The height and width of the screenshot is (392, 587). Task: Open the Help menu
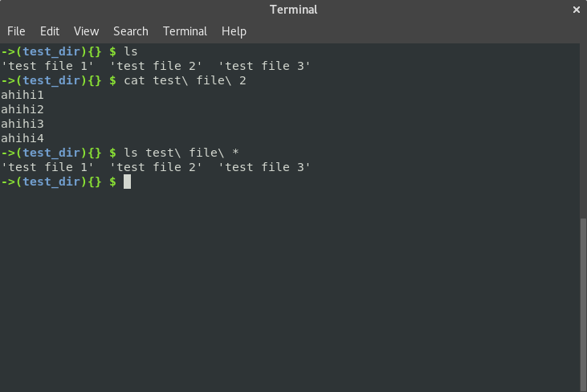234,31
